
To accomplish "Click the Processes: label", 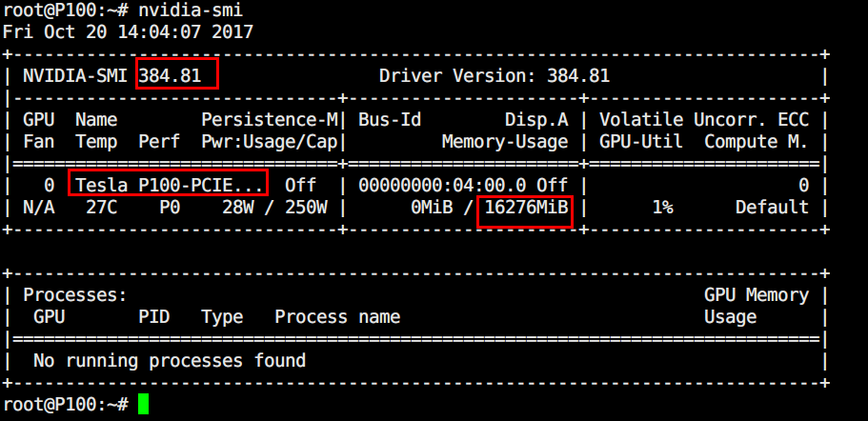I will [x=74, y=295].
